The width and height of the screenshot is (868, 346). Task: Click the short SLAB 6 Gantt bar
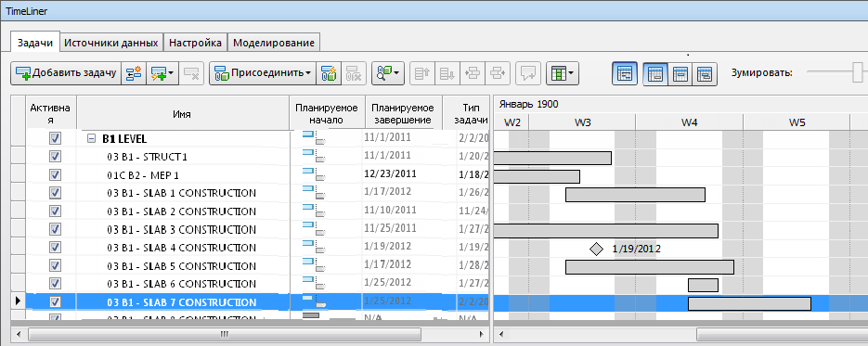pyautogui.click(x=703, y=285)
